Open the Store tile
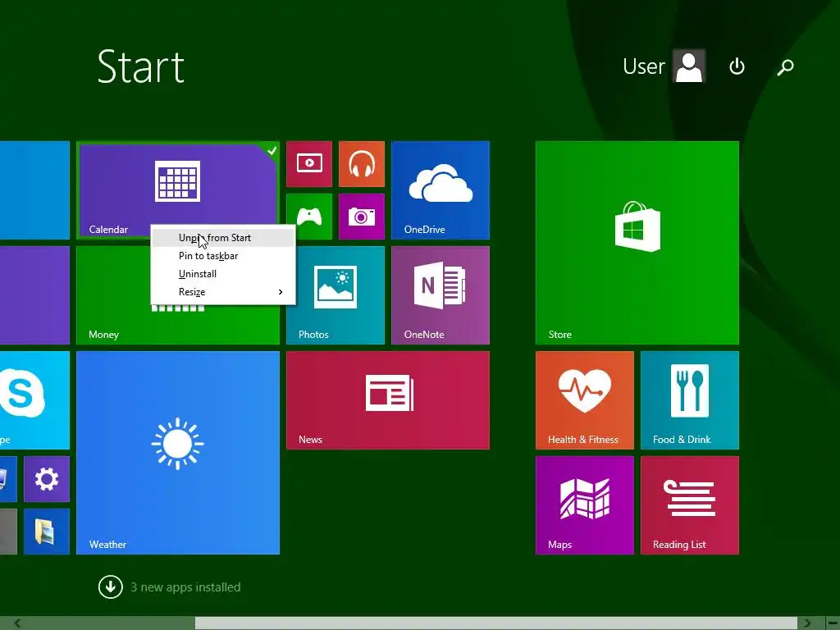This screenshot has height=630, width=840. click(x=637, y=243)
